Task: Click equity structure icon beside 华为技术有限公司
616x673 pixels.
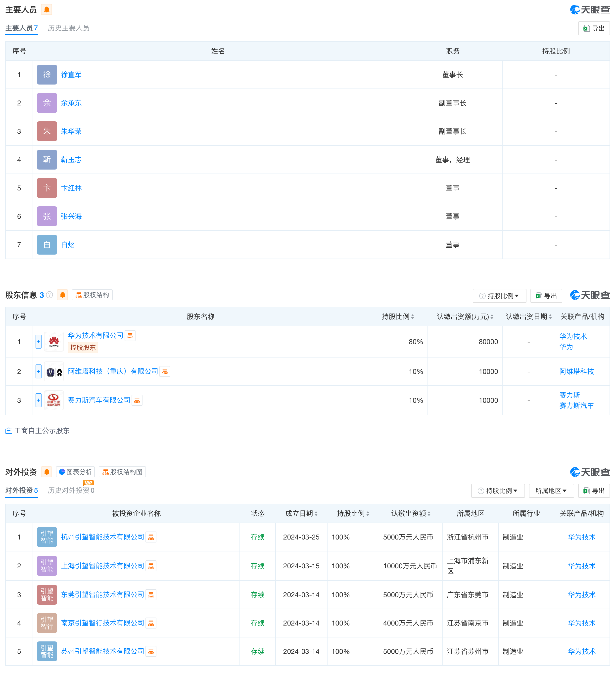Action: (130, 336)
